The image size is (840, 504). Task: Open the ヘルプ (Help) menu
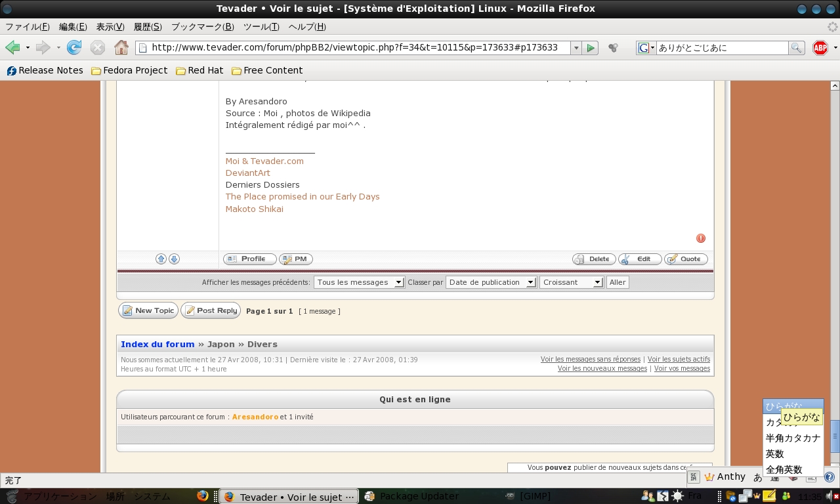click(x=307, y=27)
